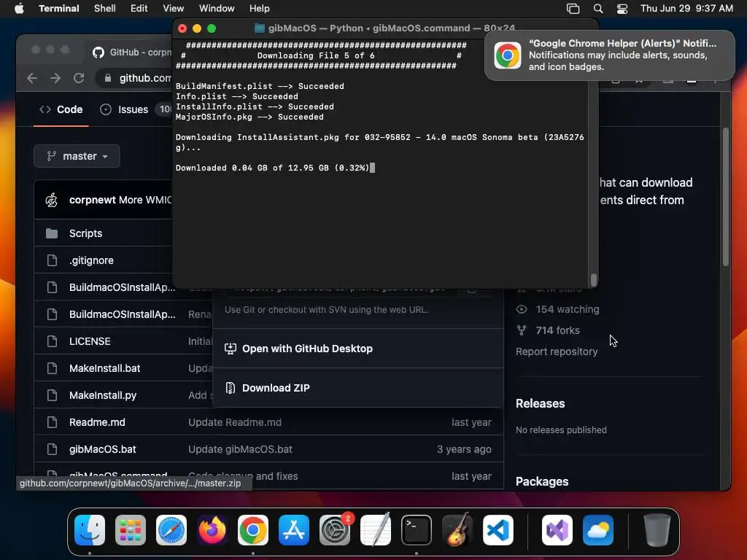
Task: Open Launchpad in the Dock
Action: tap(131, 530)
